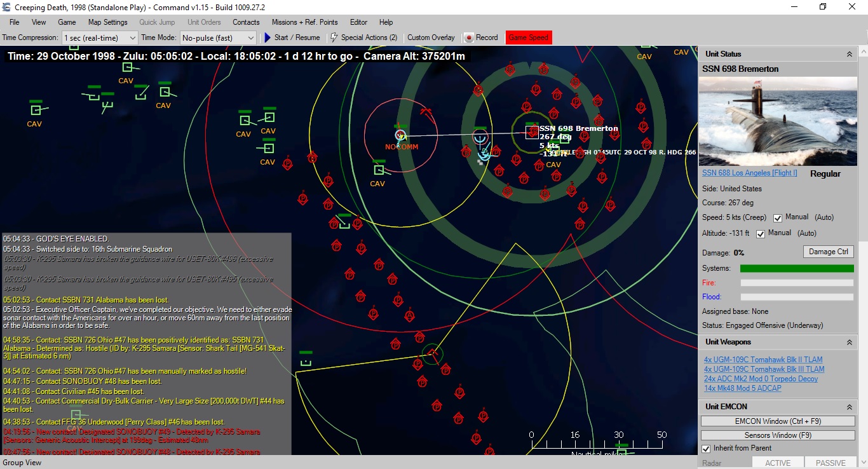868x469 pixels.
Task: Open the Game menu
Action: (67, 22)
